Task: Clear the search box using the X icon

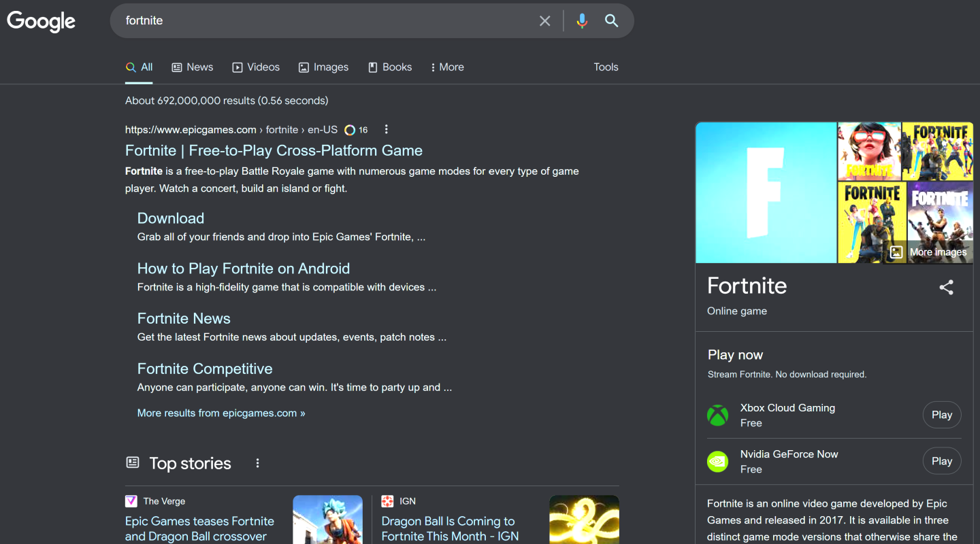Action: click(x=544, y=20)
